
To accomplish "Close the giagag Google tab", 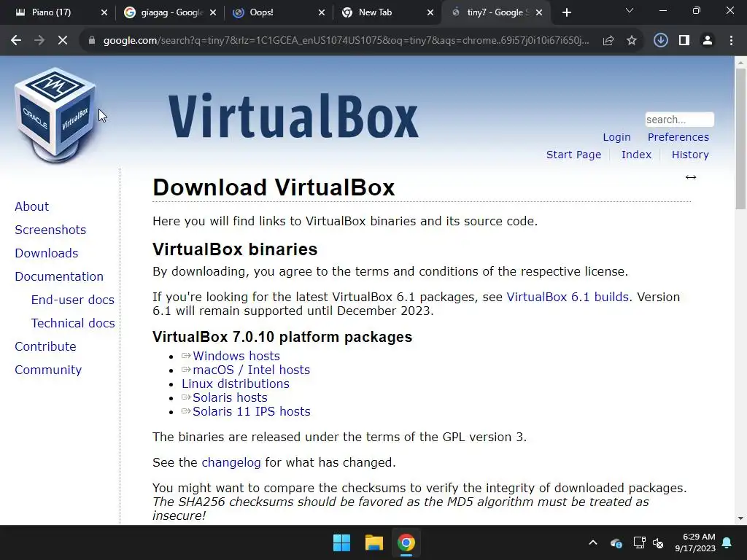I will click(x=213, y=13).
